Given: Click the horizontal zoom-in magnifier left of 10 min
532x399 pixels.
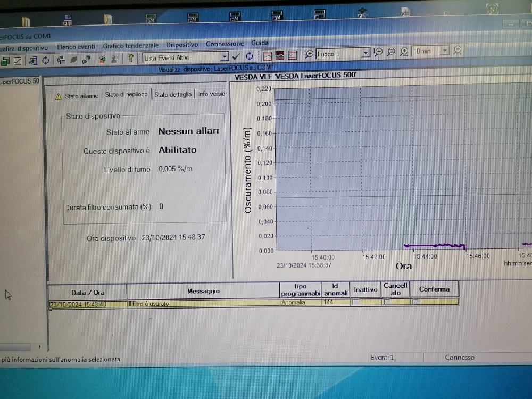Looking at the screenshot, I should pos(404,51).
